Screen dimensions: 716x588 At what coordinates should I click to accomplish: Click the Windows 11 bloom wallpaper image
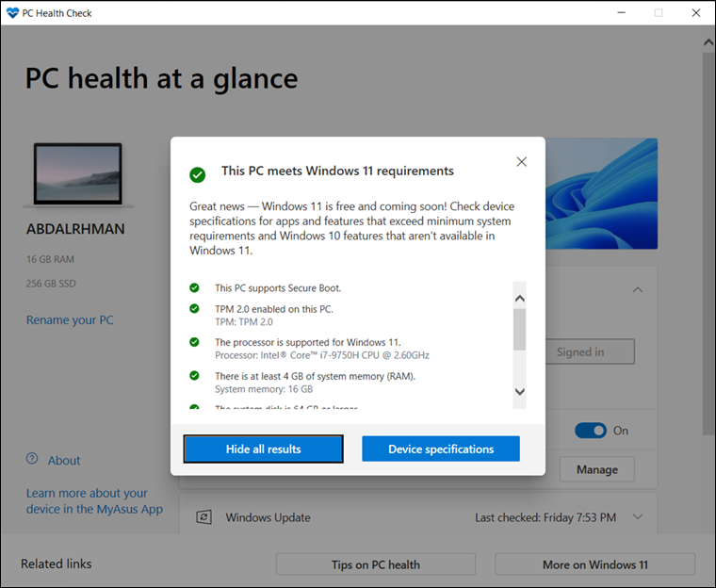tap(601, 194)
